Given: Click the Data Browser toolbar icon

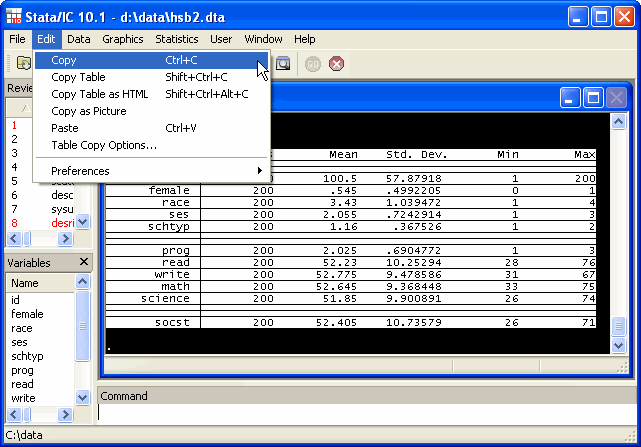Looking at the screenshot, I should coord(283,63).
